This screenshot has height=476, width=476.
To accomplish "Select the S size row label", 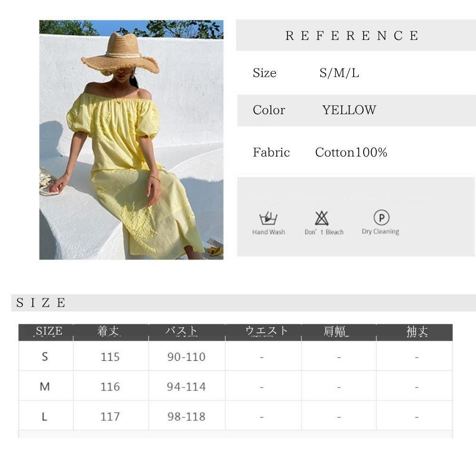I will click(x=45, y=357).
